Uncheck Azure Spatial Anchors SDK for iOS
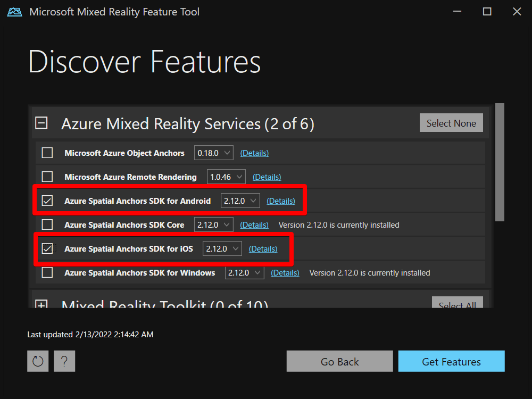The height and width of the screenshot is (399, 532). tap(47, 248)
